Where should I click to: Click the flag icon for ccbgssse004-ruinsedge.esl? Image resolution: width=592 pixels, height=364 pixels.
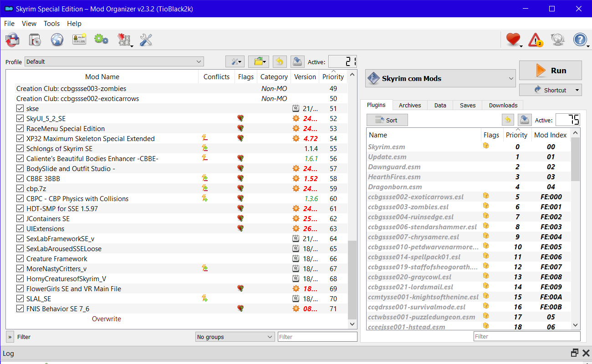[486, 216]
